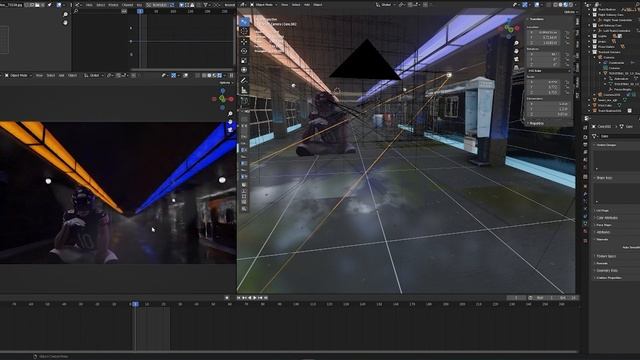Click the zoom magnifier icon in main viewport
The width and height of the screenshot is (640, 360).
point(516,43)
